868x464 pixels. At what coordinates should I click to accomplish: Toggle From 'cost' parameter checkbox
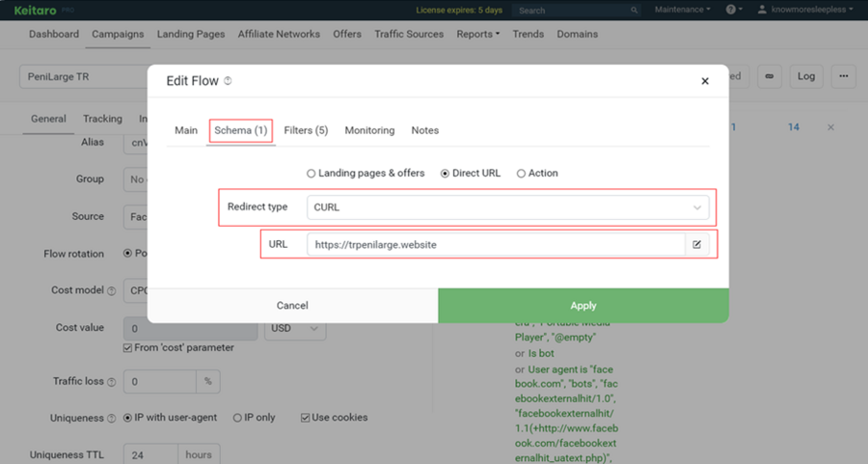coord(128,348)
